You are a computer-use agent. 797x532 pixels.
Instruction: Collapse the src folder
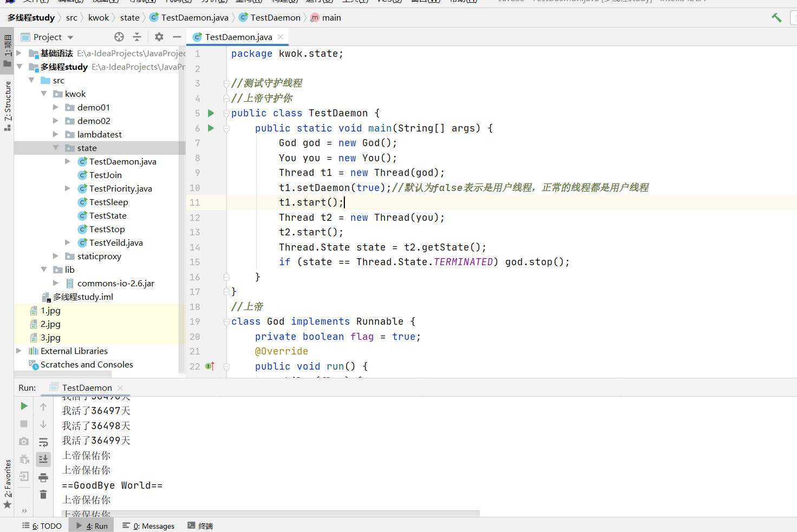(31, 80)
